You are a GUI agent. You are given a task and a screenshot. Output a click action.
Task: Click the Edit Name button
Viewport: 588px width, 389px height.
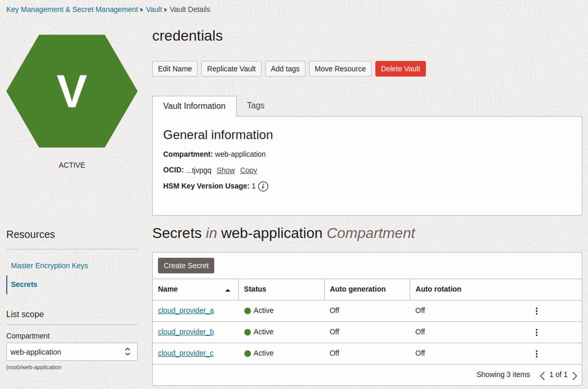click(x=175, y=69)
